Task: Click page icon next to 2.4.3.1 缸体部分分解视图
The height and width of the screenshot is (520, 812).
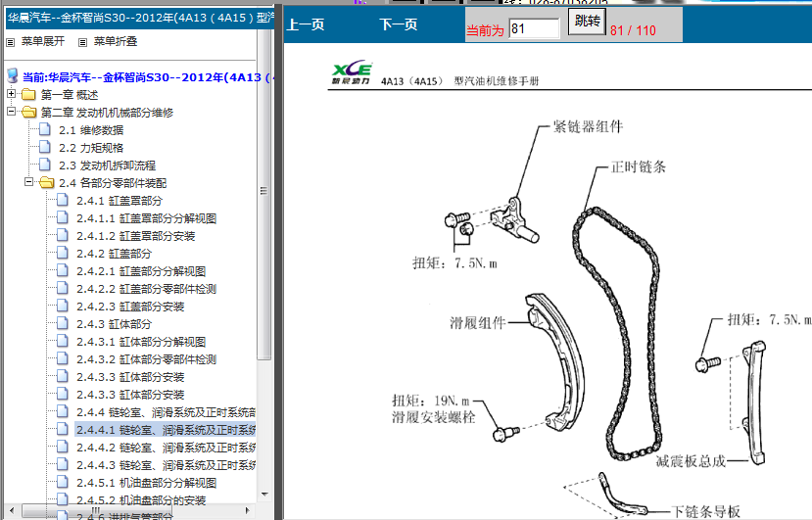Action: point(63,340)
